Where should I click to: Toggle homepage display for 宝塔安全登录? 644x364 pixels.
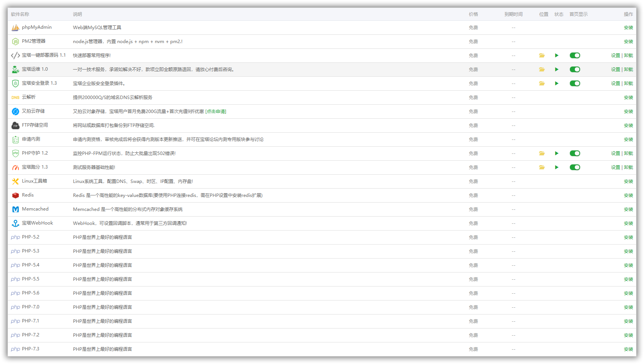(575, 84)
